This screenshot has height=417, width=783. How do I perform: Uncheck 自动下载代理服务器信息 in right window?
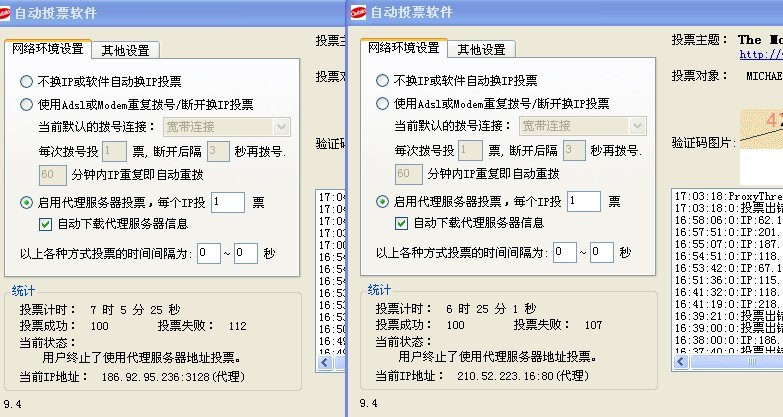click(402, 223)
